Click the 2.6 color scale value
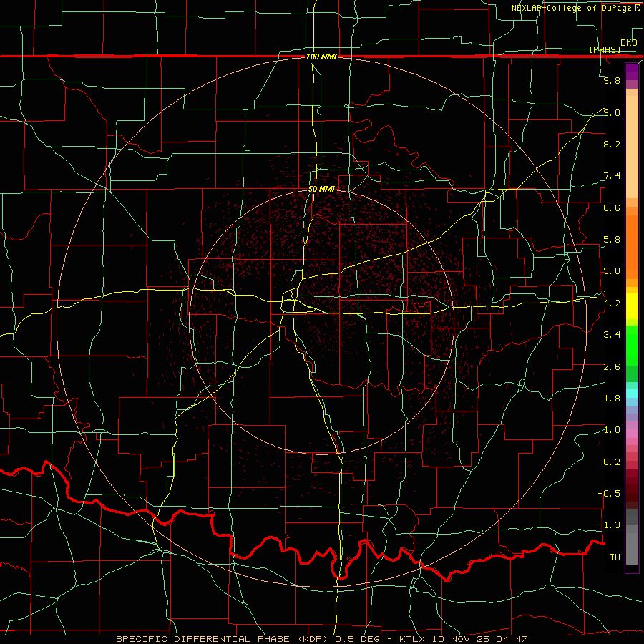Viewport: 644px width, 644px height. coord(612,367)
